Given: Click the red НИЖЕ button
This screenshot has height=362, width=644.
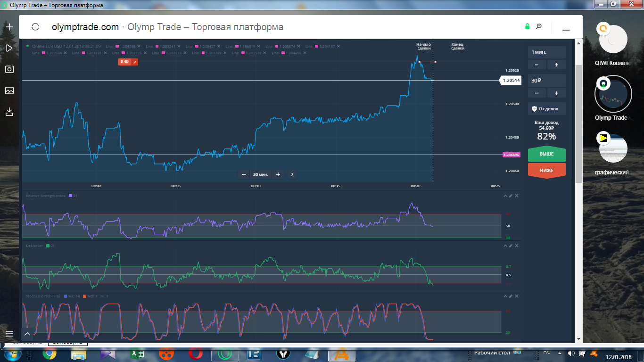Looking at the screenshot, I should (547, 170).
